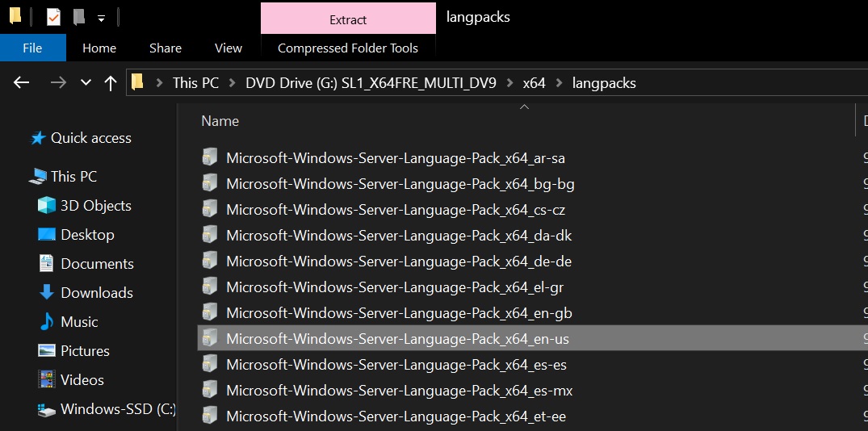Open the Customize Quick Access Toolbar dropdown
Image resolution: width=868 pixels, height=431 pixels.
(101, 19)
